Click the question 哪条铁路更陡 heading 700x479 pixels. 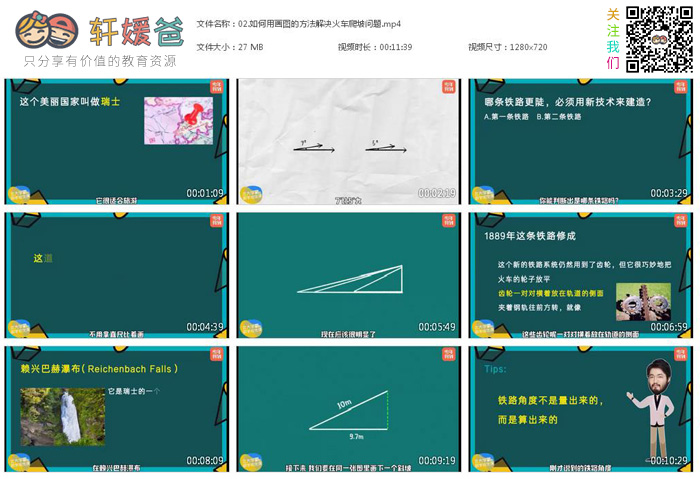(x=568, y=102)
